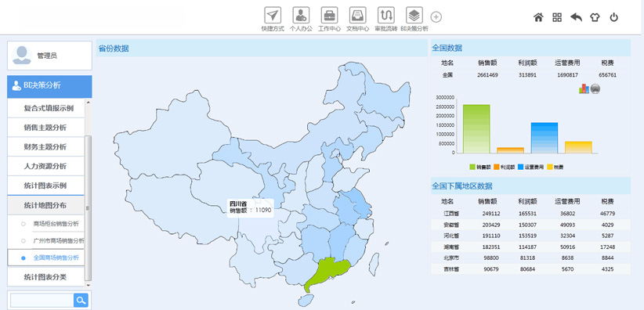Image resolution: width=644 pixels, height=310 pixels.
Task: Click the search button with magnifier
Action: click(x=81, y=300)
